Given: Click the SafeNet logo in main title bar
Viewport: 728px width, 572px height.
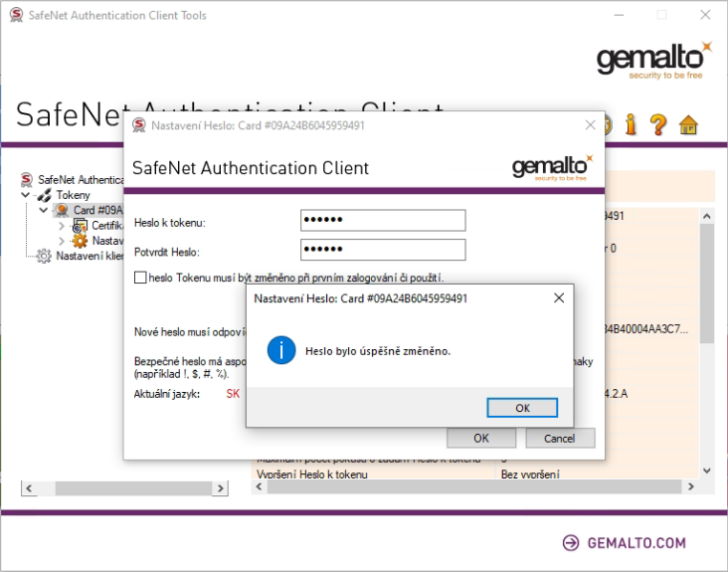Looking at the screenshot, I should (x=16, y=15).
